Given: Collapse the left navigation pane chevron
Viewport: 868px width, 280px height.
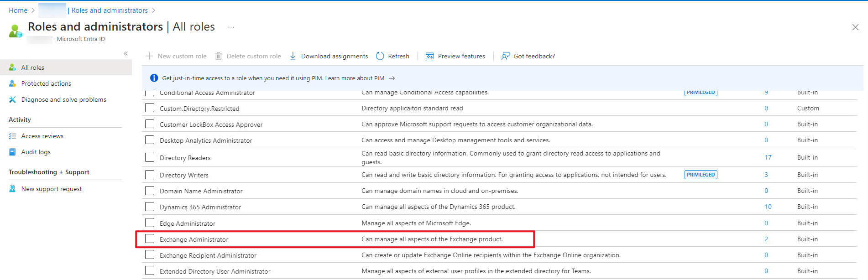Looking at the screenshot, I should pos(125,54).
